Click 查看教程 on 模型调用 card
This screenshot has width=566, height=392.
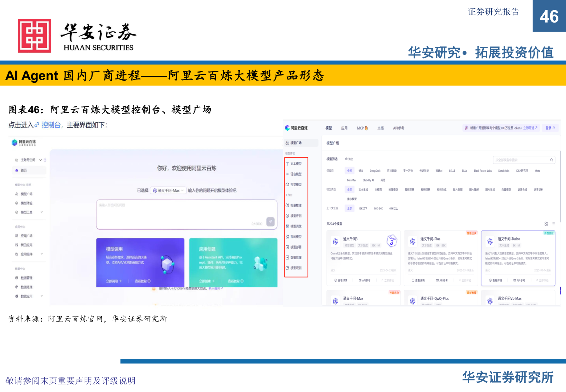[x=143, y=281]
